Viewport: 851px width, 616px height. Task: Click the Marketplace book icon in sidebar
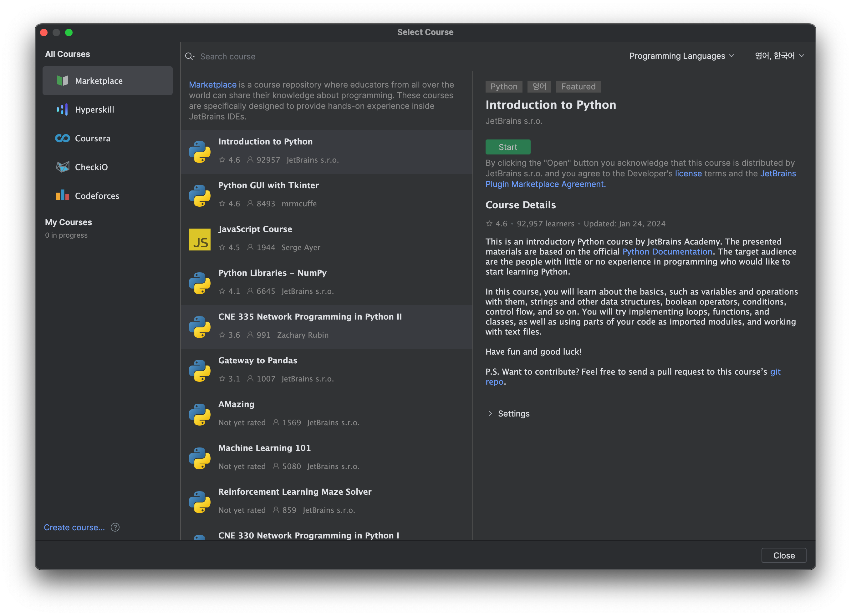point(62,81)
